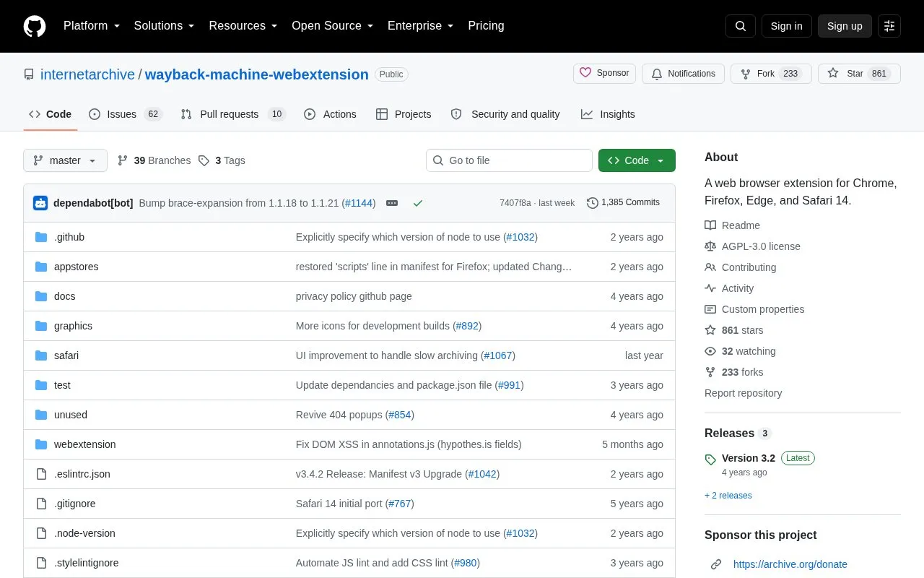Open the Report repository link
Image resolution: width=924 pixels, height=578 pixels.
pyautogui.click(x=743, y=393)
